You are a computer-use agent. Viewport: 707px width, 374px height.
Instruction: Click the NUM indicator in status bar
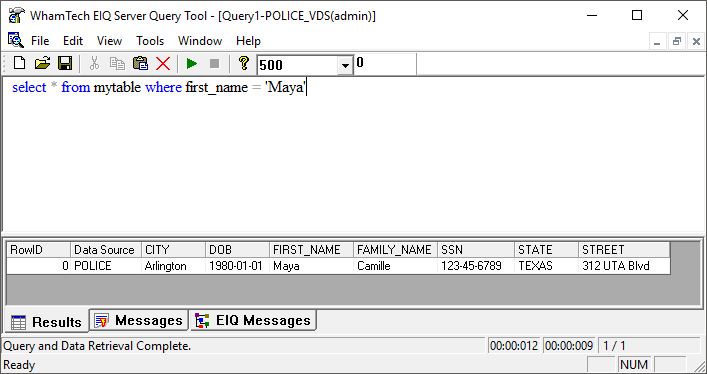tap(634, 365)
